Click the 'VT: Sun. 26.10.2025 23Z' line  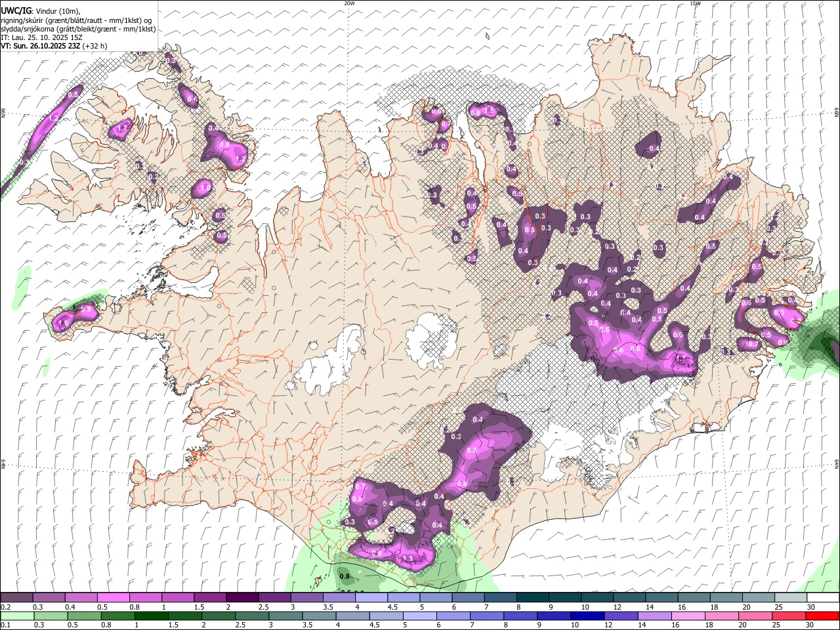pos(54,46)
